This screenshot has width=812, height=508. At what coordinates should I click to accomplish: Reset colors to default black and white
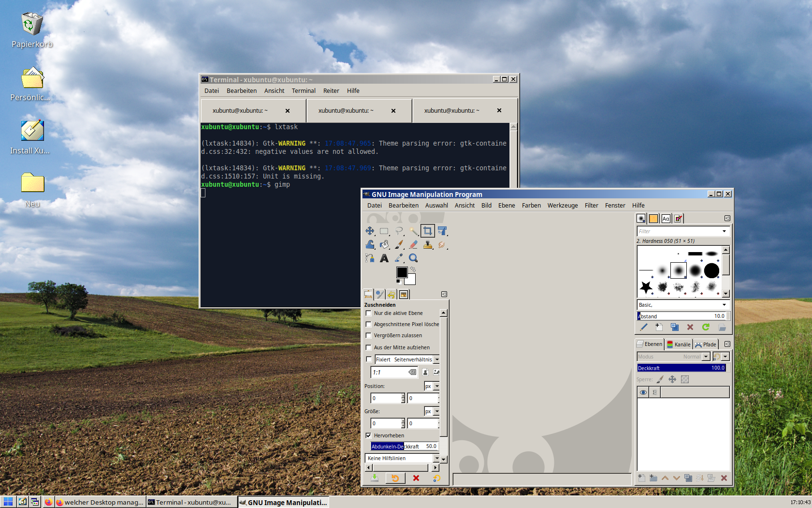(398, 281)
